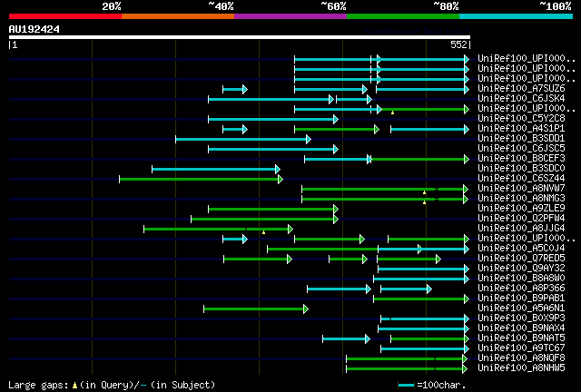The width and height of the screenshot is (581, 392).
Task: Click the yellow query-gap symbol in the legend
Action: (74, 386)
